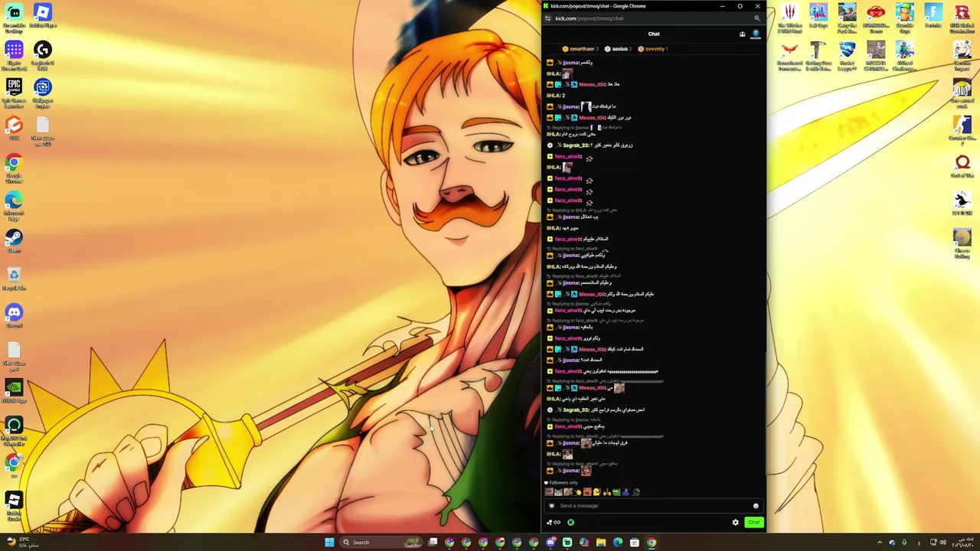The height and width of the screenshot is (551, 980).
Task: Open Logitech G HUB desktop shortcut
Action: point(43,57)
